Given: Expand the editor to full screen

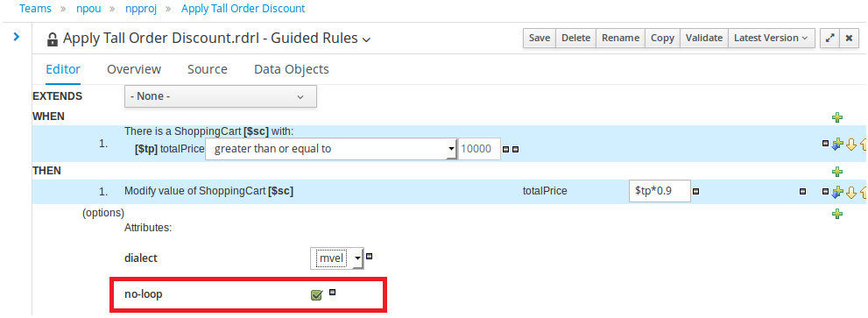Looking at the screenshot, I should pos(829,38).
